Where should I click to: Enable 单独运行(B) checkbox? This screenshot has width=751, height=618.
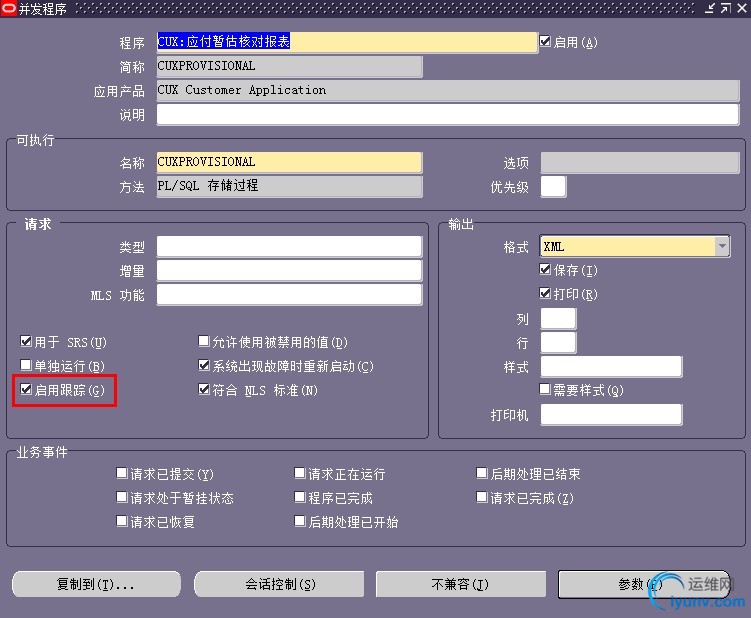(26, 366)
